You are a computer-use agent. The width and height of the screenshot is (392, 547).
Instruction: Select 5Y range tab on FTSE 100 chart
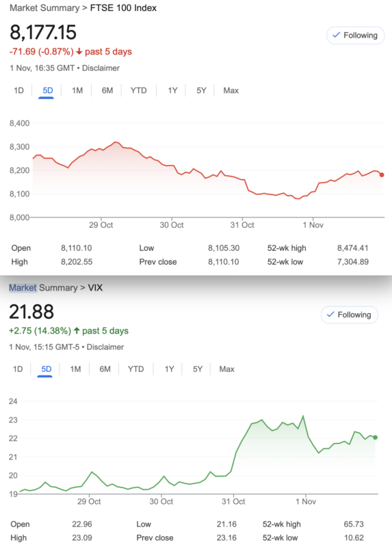tap(201, 91)
